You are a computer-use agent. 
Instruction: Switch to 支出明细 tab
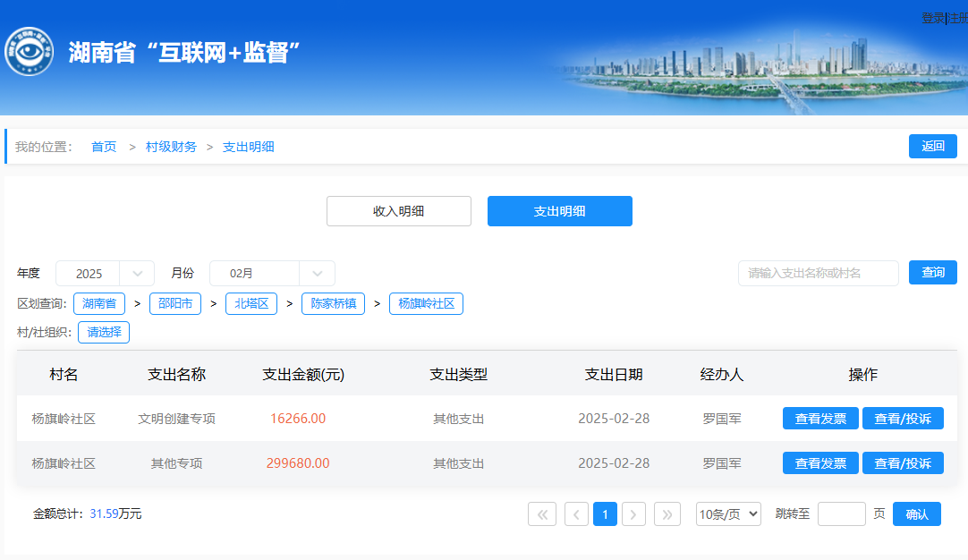coord(560,211)
